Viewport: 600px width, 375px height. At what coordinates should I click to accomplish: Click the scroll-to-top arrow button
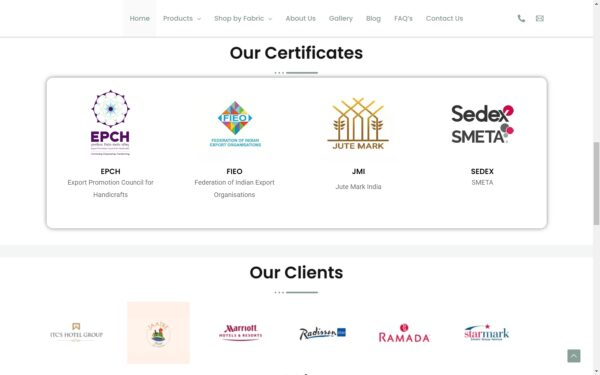click(x=574, y=356)
